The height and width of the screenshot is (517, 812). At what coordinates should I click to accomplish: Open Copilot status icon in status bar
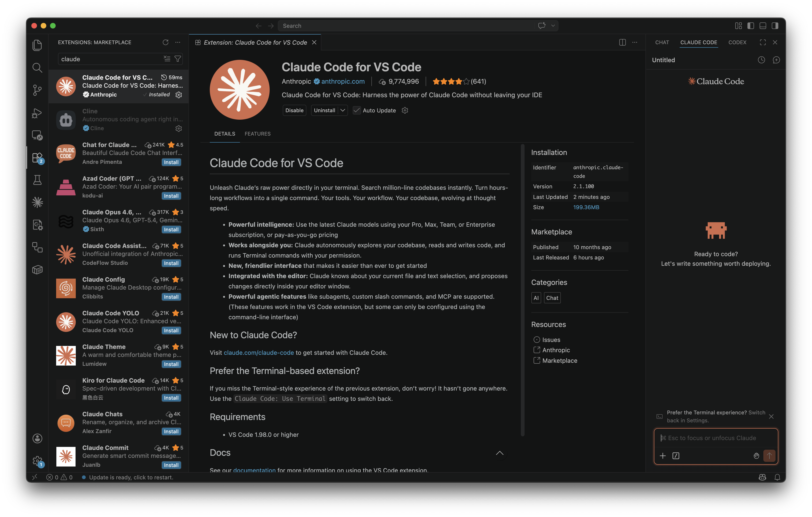point(762,477)
